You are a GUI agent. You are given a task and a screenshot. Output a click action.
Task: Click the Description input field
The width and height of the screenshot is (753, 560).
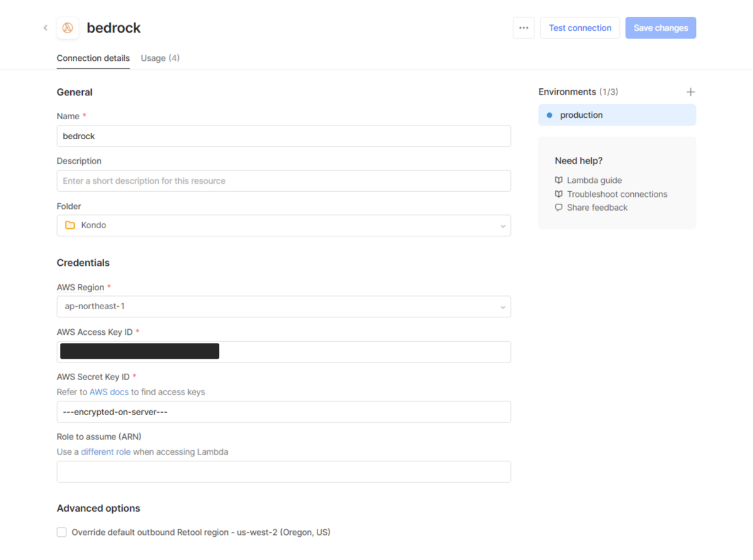tap(284, 181)
